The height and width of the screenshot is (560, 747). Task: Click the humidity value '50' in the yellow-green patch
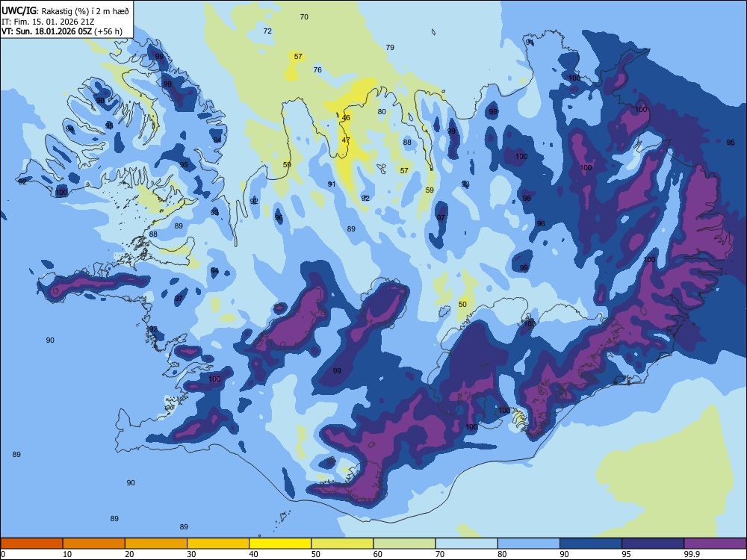462,305
